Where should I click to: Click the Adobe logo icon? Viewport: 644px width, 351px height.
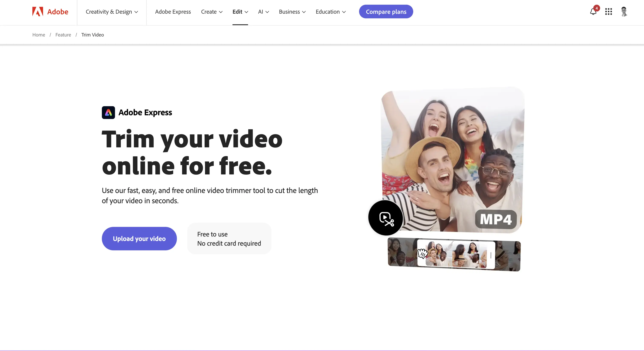coord(38,12)
